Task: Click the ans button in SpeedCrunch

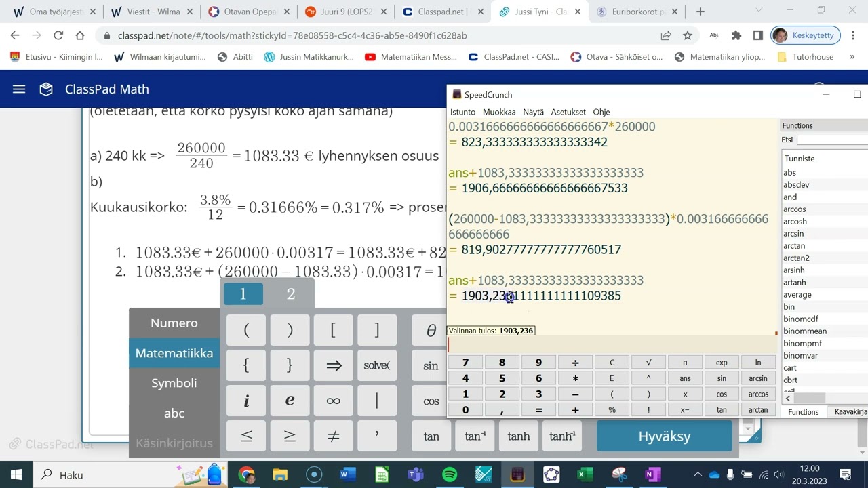Action: [685, 378]
